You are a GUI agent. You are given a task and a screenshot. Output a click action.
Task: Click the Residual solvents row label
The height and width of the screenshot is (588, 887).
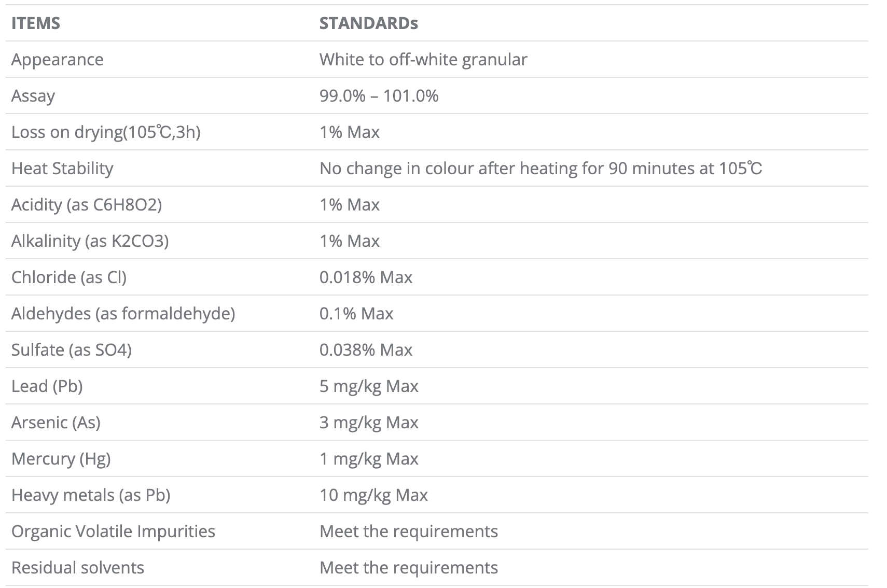click(x=78, y=568)
